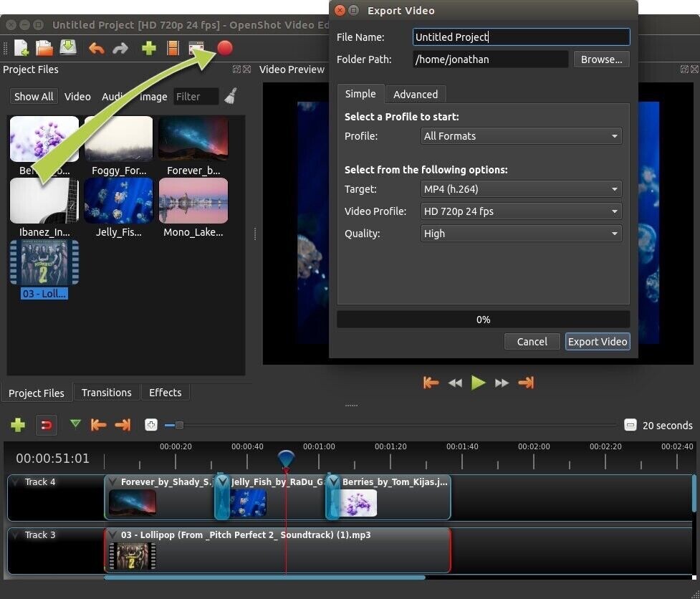Cancel the video export
The image size is (700, 599).
[x=532, y=341]
